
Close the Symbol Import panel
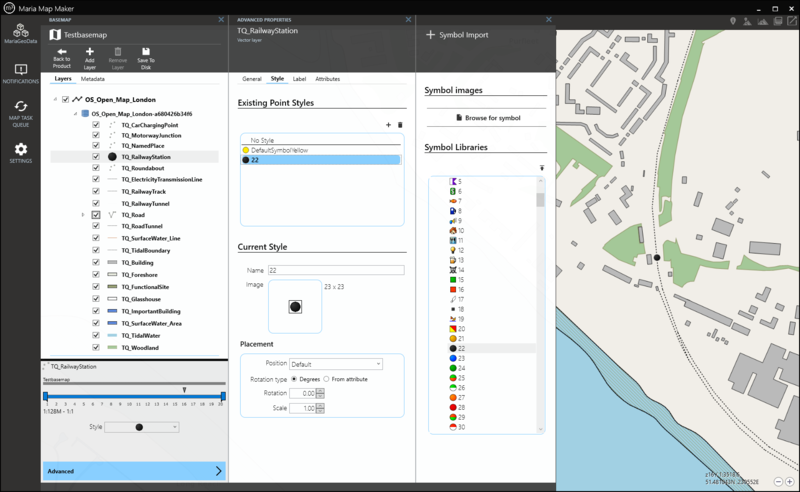(548, 19)
